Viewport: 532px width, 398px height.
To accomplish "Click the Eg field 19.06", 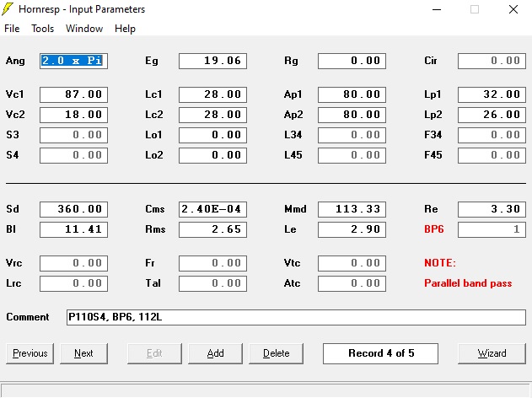I will 212,61.
